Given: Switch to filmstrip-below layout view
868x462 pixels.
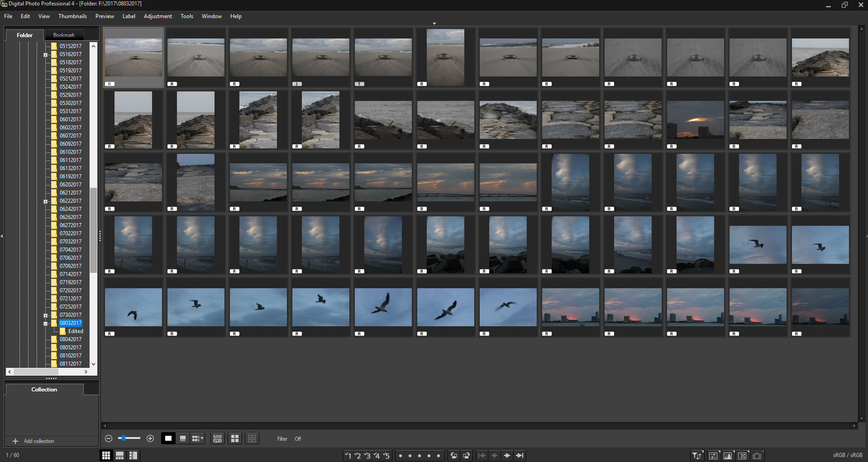Looking at the screenshot, I should [119, 456].
